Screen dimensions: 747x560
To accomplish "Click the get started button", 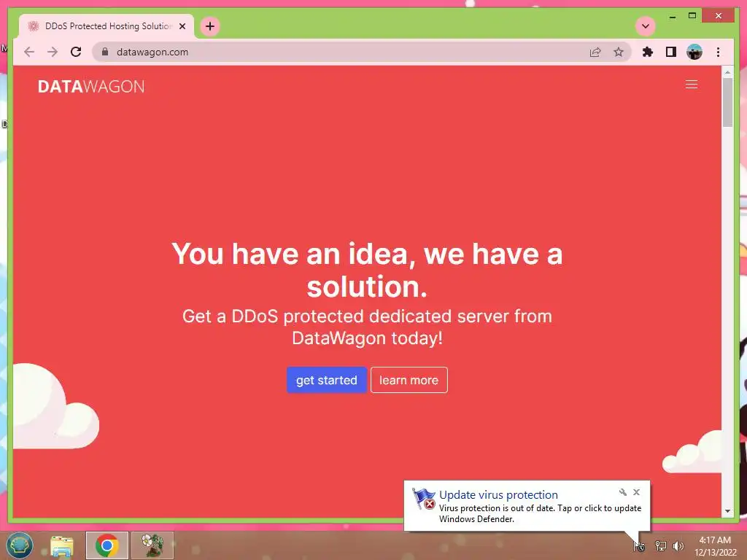I will pos(327,380).
